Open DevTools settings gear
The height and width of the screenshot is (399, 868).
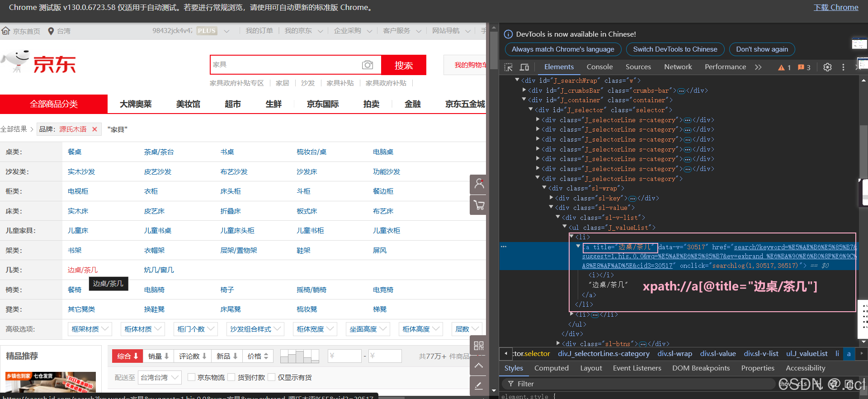pos(827,67)
